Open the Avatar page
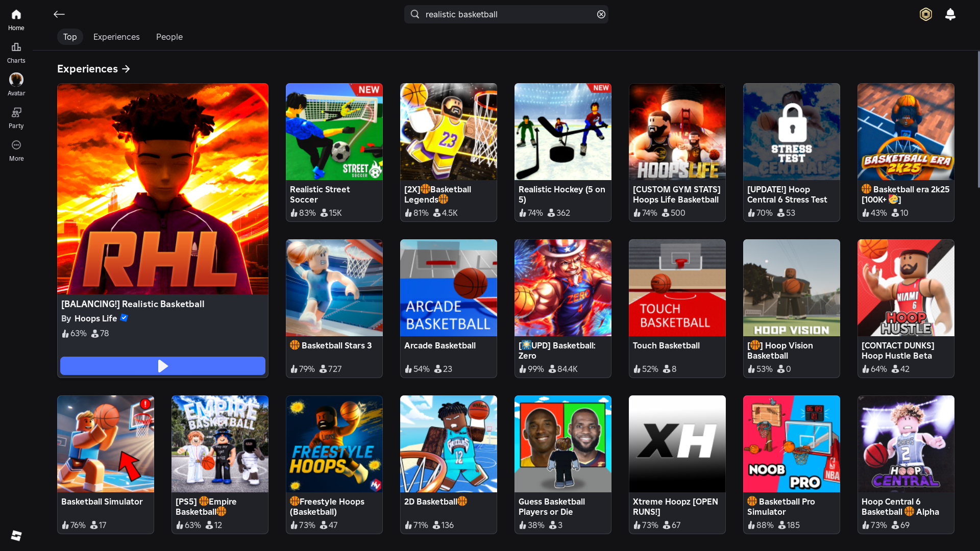This screenshot has height=551, width=980. (16, 86)
